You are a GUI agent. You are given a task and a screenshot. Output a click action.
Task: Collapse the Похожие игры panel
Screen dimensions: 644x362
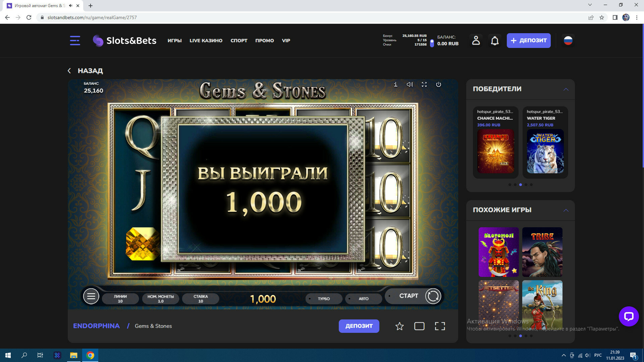pos(566,210)
